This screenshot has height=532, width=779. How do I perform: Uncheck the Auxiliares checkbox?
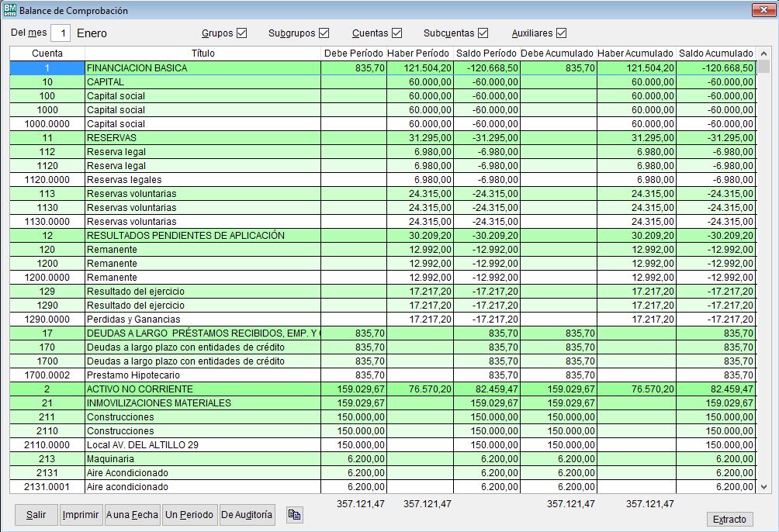[x=561, y=33]
